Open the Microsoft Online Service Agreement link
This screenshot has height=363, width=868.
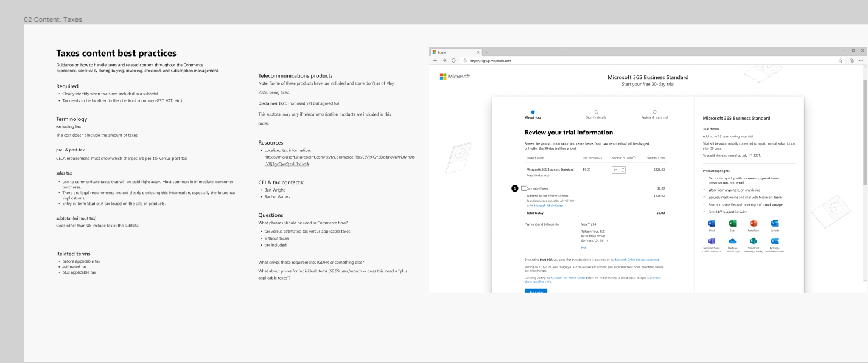(x=637, y=260)
